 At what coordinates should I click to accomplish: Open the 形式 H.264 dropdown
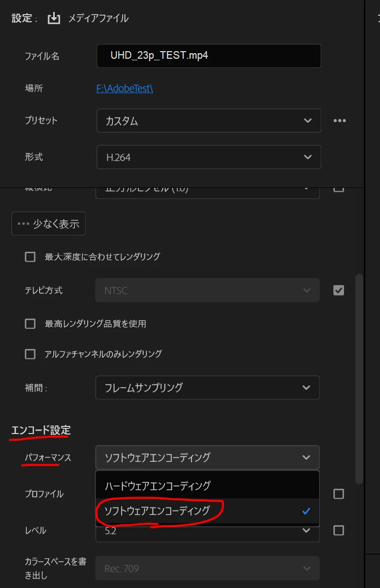pyautogui.click(x=209, y=157)
